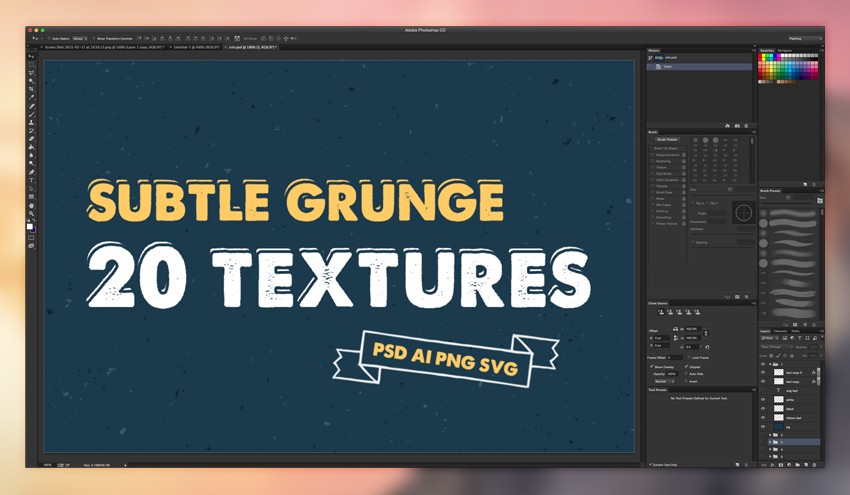Toggle Current Tool Only checkbox
Screen dimensions: 850x495
tap(651, 465)
